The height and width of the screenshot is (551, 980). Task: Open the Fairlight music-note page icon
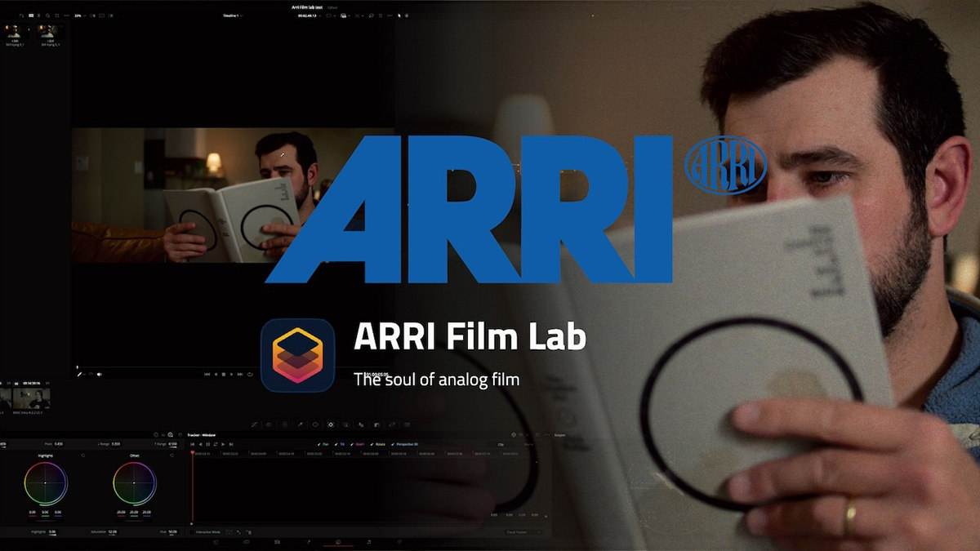click(369, 542)
